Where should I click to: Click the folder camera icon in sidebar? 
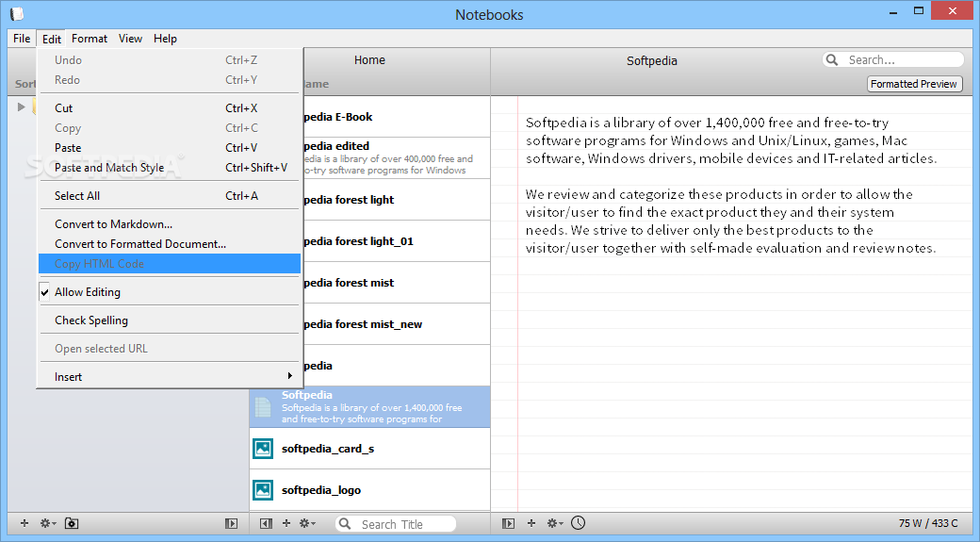click(72, 523)
